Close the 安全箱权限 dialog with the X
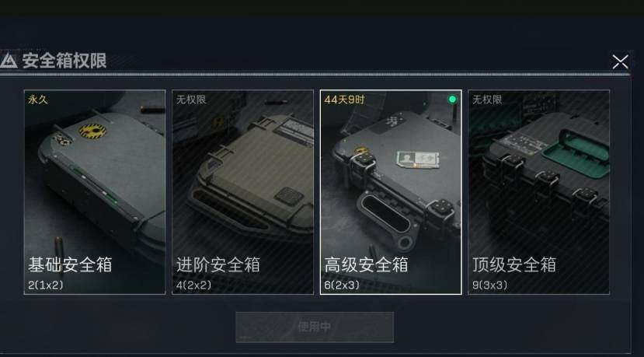 click(x=620, y=61)
